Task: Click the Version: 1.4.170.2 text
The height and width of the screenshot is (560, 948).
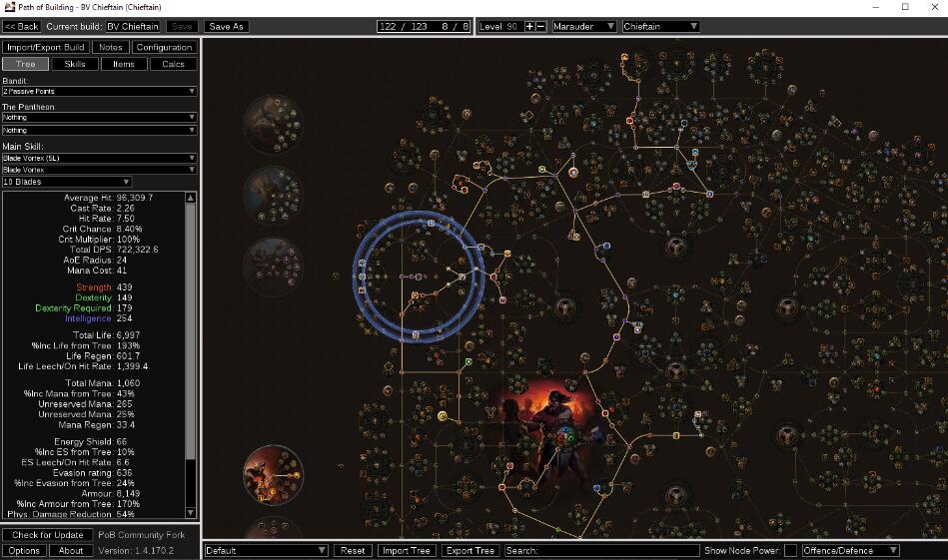Action: [x=136, y=550]
